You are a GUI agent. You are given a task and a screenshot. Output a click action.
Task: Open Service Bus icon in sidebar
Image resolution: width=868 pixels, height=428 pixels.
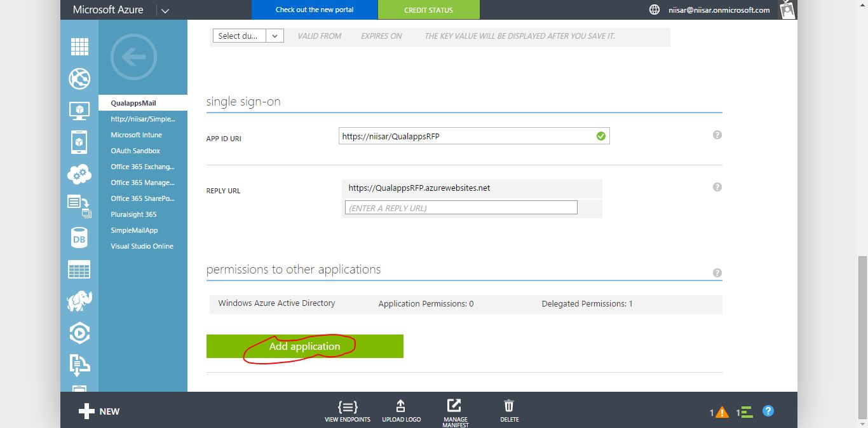coord(79,364)
